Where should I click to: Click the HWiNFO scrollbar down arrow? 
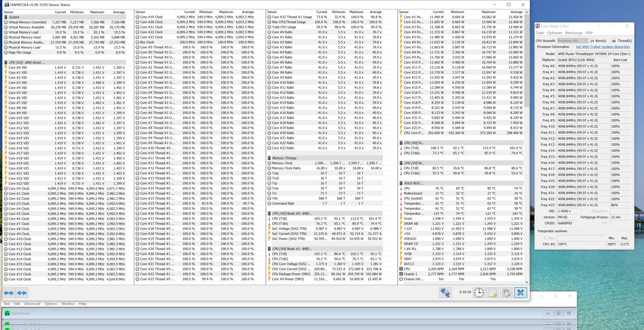(x=527, y=282)
